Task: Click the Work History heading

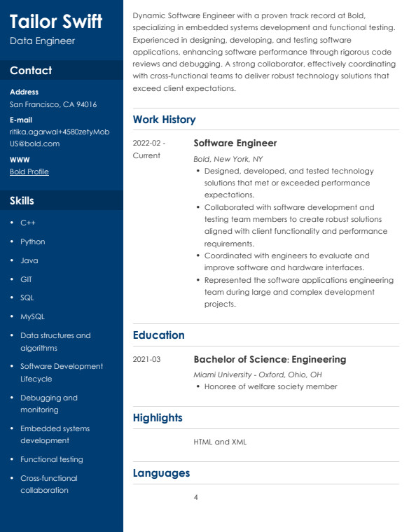Action: point(165,120)
